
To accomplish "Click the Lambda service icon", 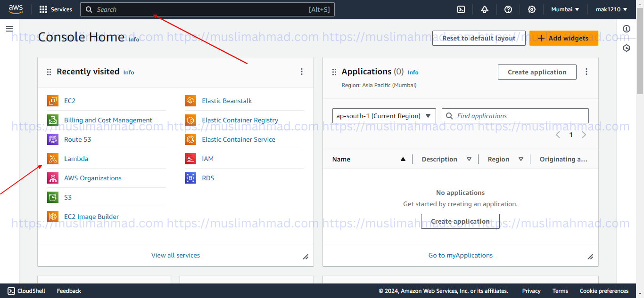I will pyautogui.click(x=53, y=159).
